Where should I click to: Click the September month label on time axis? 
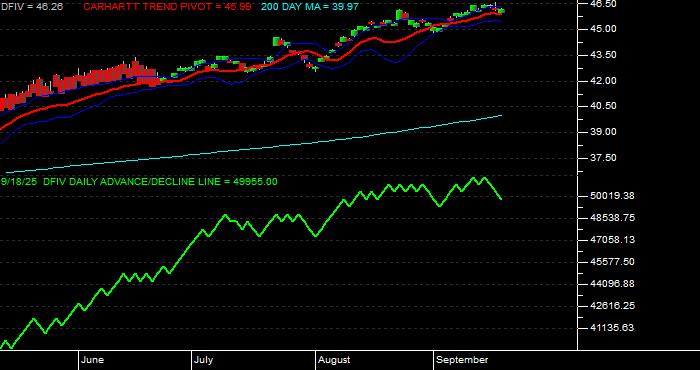(x=462, y=360)
